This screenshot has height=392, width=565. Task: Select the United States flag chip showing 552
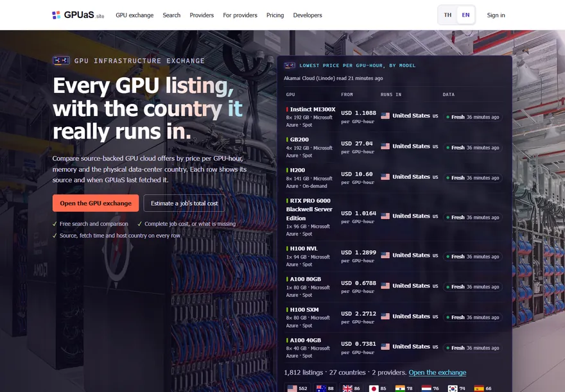[297, 388]
